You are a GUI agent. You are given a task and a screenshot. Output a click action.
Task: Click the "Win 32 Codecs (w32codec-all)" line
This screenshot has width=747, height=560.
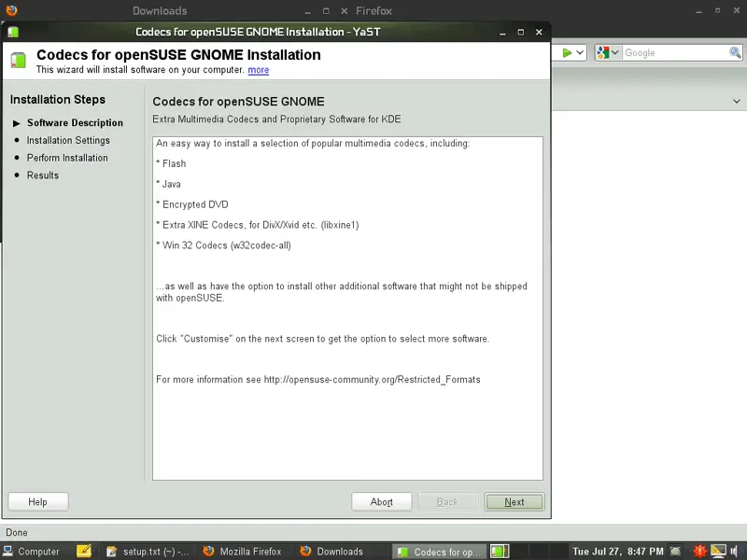point(223,245)
